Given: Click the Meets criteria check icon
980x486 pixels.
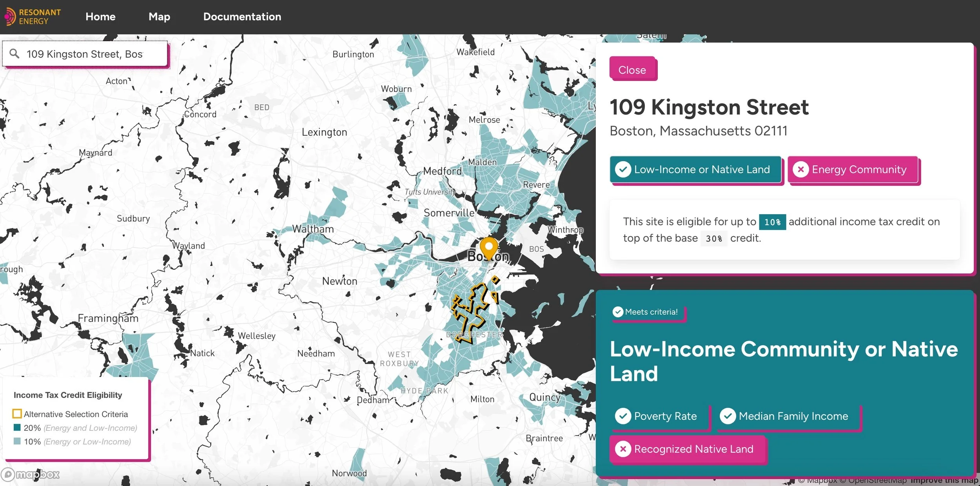Looking at the screenshot, I should [x=618, y=312].
